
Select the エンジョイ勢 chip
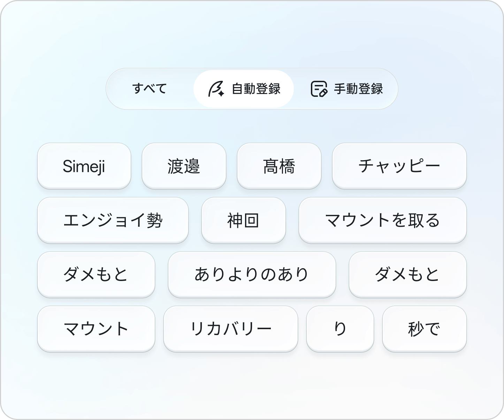pyautogui.click(x=113, y=220)
